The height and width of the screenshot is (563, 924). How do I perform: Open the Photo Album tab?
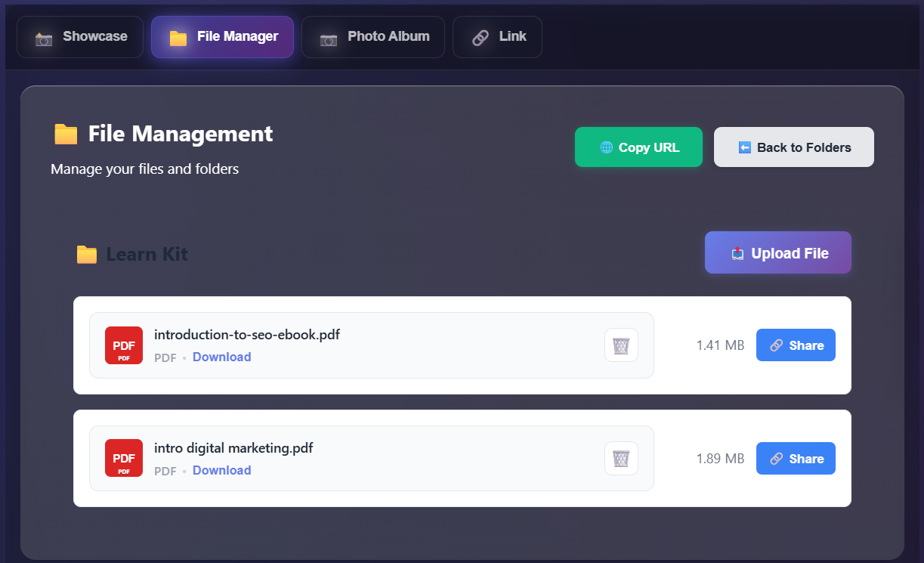(x=372, y=36)
